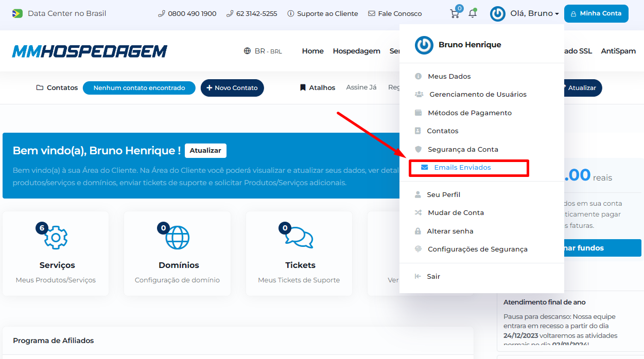Open the Tickets card title
Image resolution: width=644 pixels, height=359 pixels.
(x=300, y=265)
